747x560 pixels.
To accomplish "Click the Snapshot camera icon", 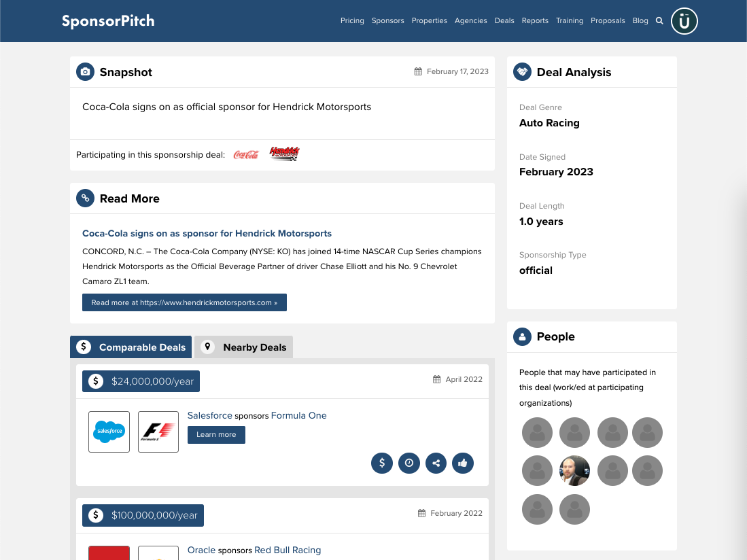I will point(85,72).
